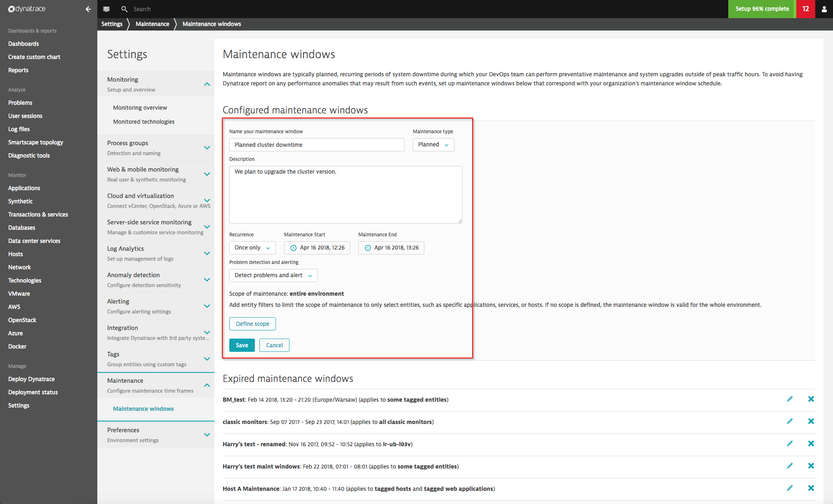The width and height of the screenshot is (833, 504).
Task: Open Monitored technologies settings link
Action: tap(144, 122)
